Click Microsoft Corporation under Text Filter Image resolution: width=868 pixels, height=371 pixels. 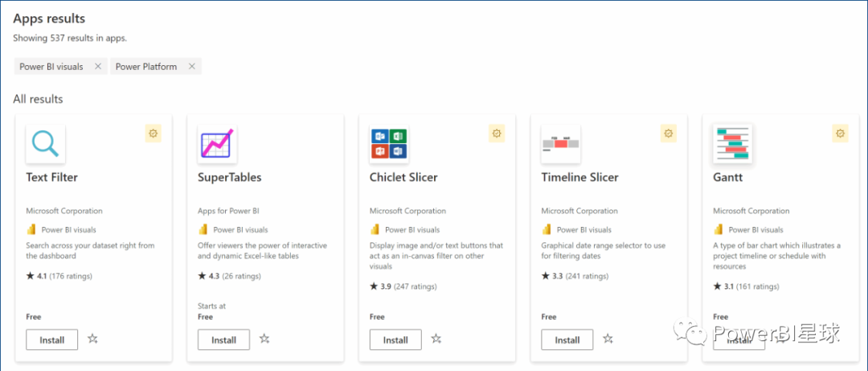coord(64,211)
